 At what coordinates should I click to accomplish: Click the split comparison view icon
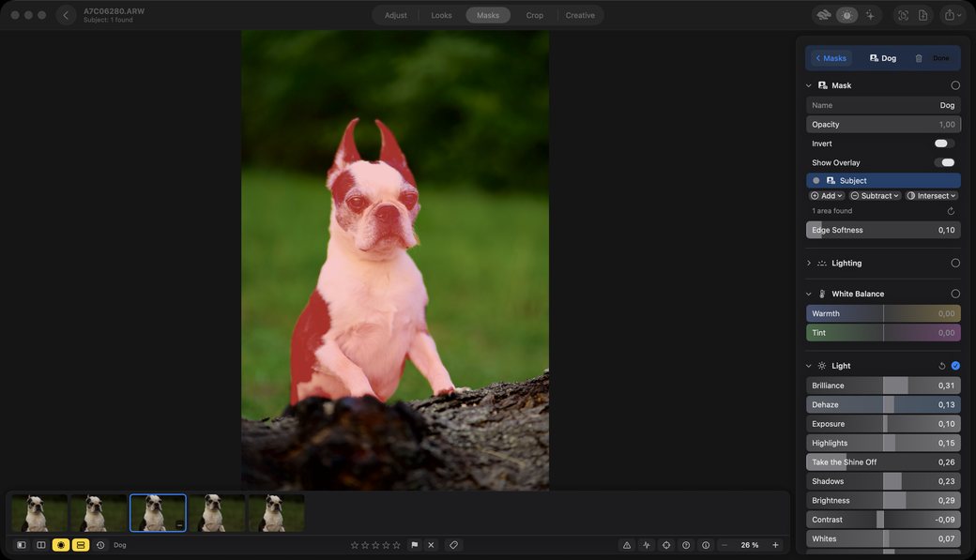41,545
